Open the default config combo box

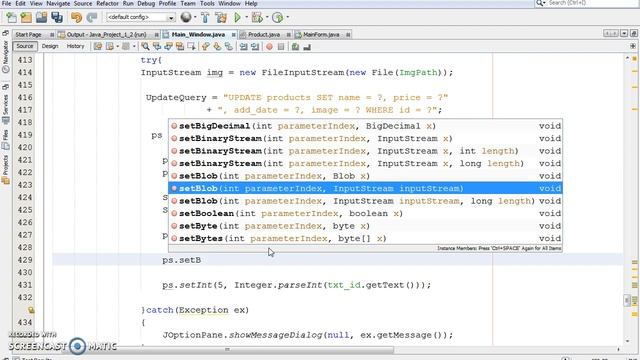pyautogui.click(x=141, y=18)
